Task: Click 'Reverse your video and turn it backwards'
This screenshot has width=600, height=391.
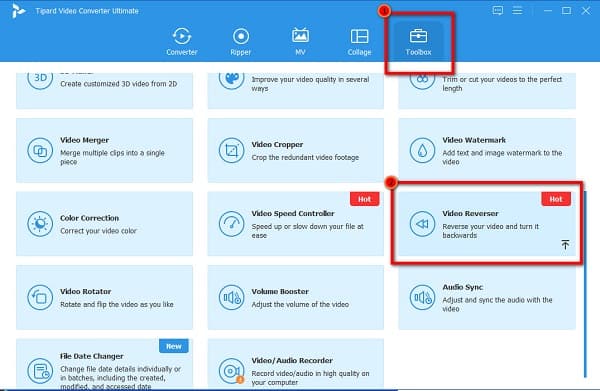Action: coord(491,231)
